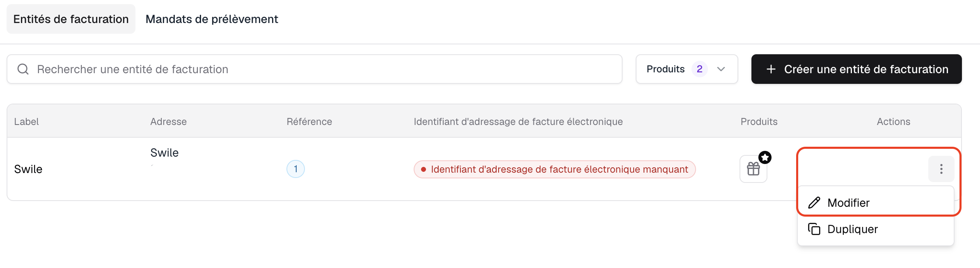Viewport: 980px width, 268px height.
Task: Click the missing electronic invoice identifier badge
Action: coord(555,169)
